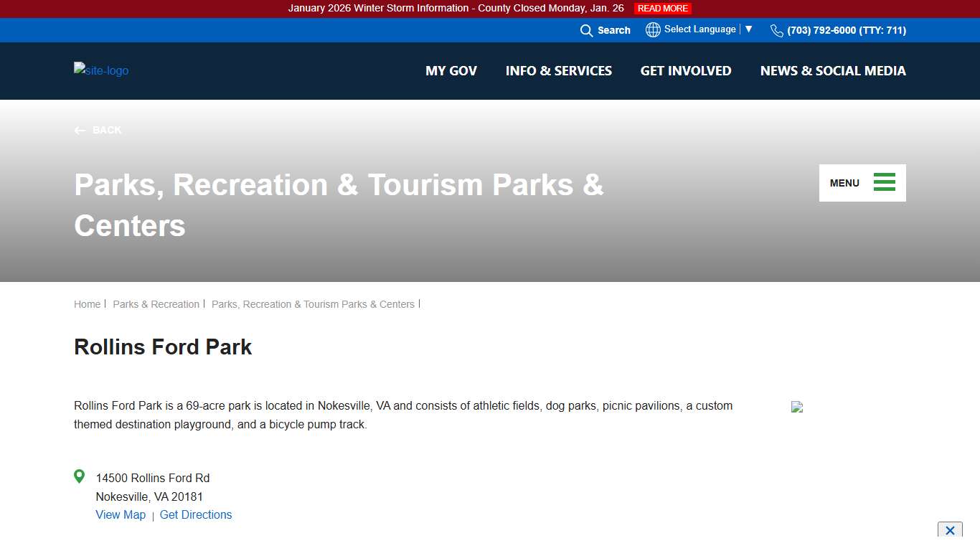
Task: Click the READ MORE storm alert button
Action: [662, 9]
